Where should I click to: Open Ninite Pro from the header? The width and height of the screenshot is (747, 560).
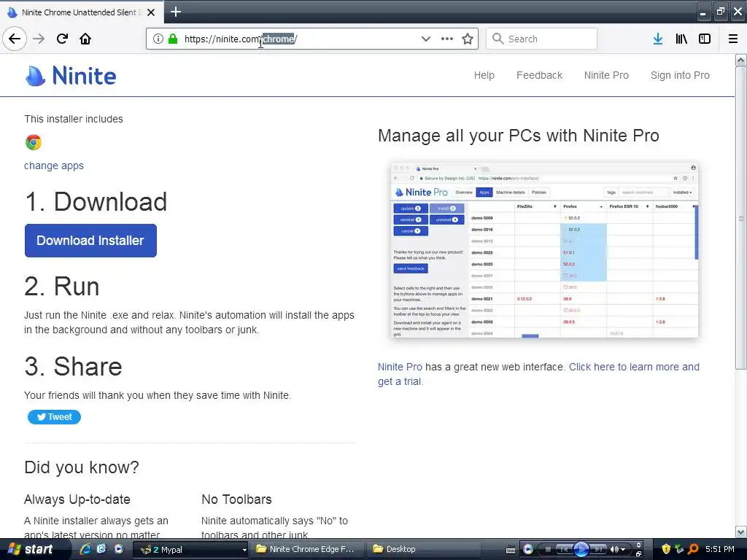(x=606, y=75)
